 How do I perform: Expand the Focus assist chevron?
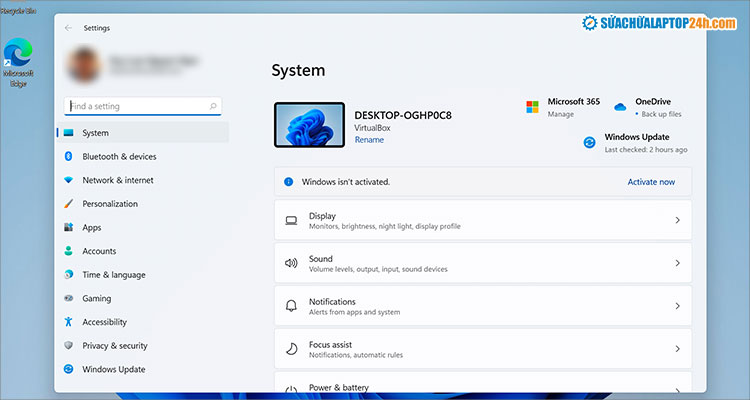pyautogui.click(x=677, y=349)
